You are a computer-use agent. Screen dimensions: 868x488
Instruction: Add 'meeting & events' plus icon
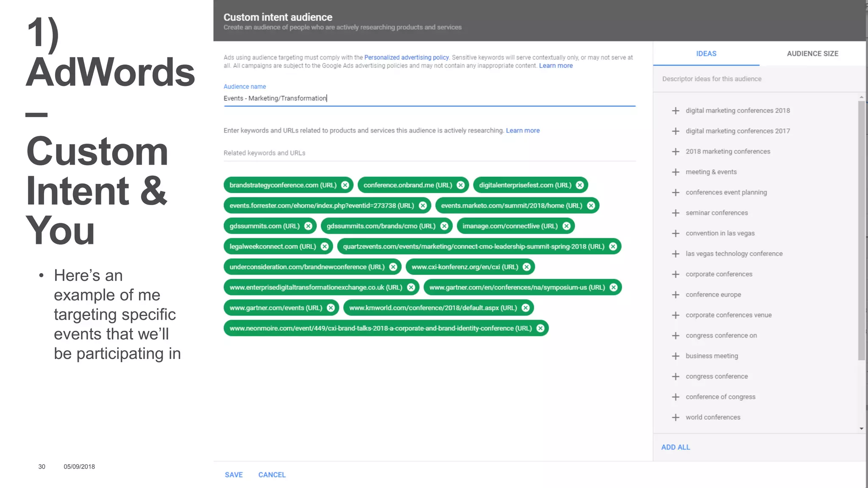click(676, 172)
